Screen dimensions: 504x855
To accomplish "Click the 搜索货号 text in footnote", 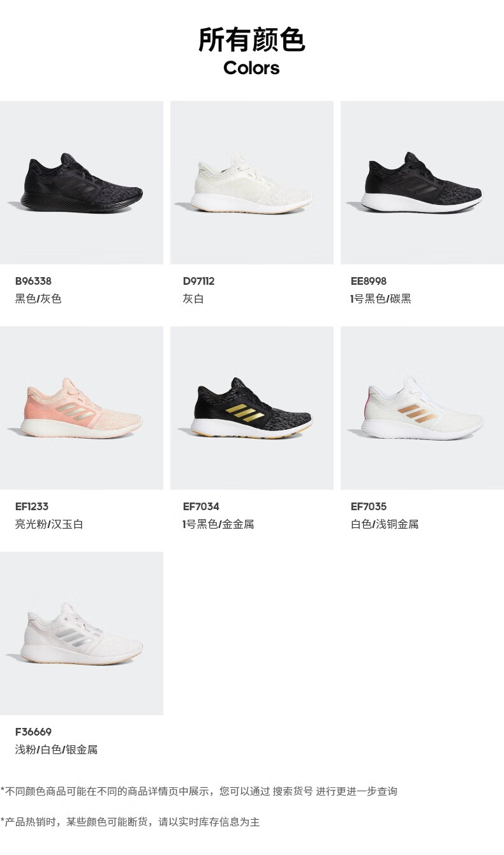I will tap(293, 791).
